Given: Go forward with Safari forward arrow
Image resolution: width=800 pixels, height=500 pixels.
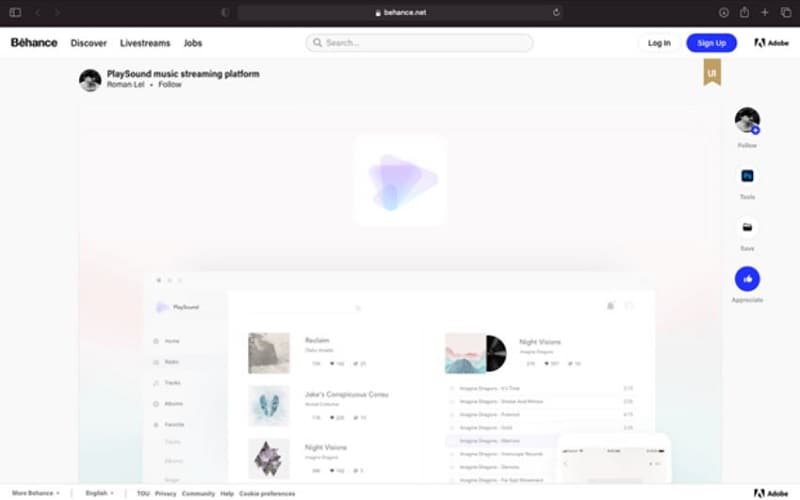Looking at the screenshot, I should pos(57,12).
